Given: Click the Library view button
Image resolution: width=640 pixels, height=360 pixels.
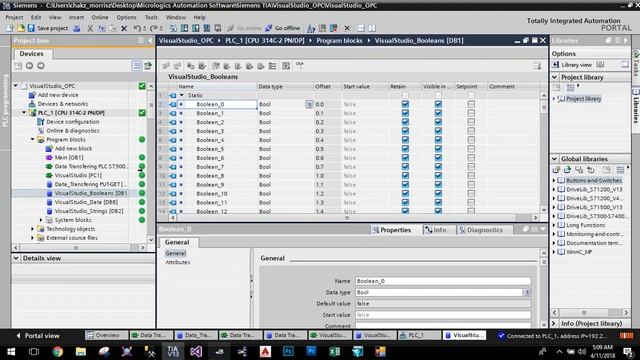Looking at the screenshot, I should pos(572,65).
